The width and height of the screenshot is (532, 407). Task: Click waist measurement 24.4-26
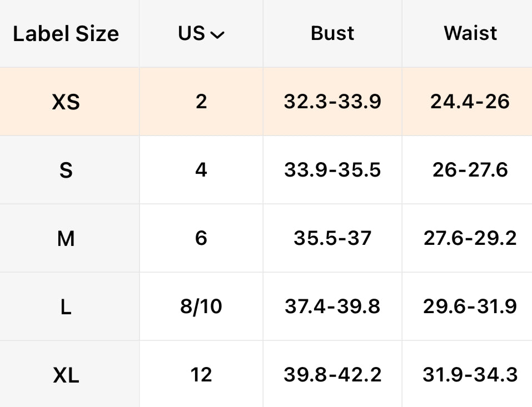coord(470,102)
